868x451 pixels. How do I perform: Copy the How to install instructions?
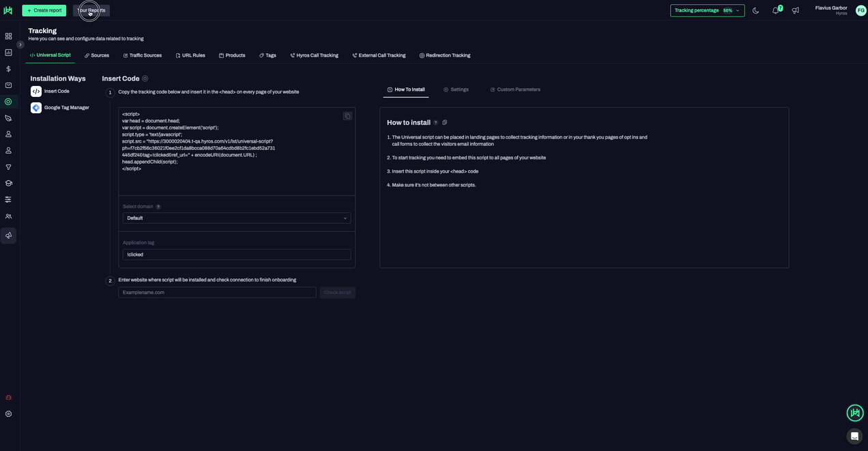click(445, 123)
